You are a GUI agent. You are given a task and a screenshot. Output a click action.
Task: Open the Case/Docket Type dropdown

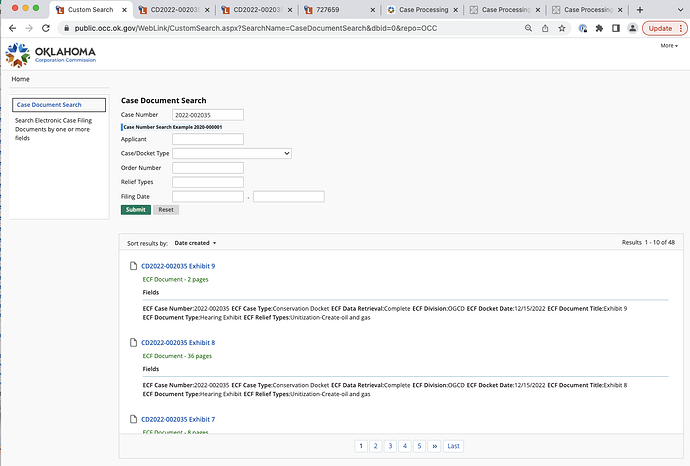pos(232,153)
